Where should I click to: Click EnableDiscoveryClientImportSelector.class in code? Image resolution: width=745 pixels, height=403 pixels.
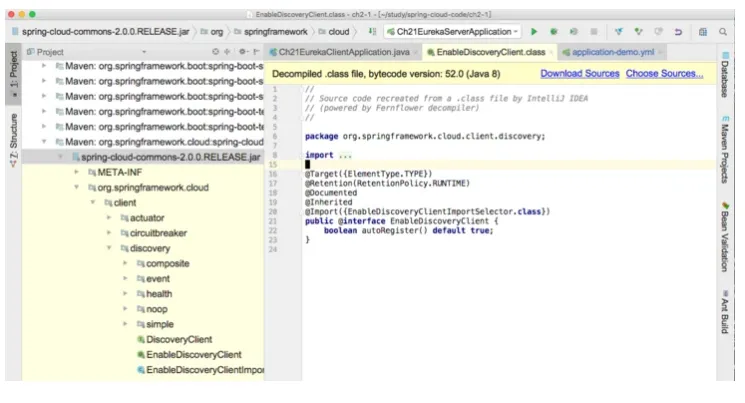tap(444, 211)
